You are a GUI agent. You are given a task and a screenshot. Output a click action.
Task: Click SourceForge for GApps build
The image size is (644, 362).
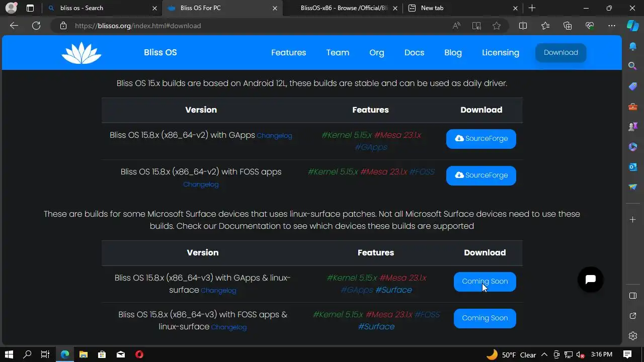[481, 139]
